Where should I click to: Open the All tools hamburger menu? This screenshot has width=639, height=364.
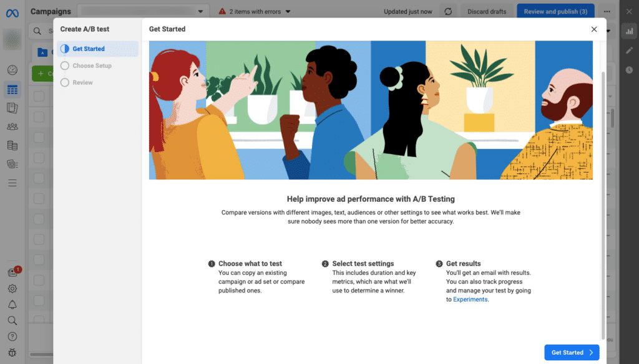(x=12, y=183)
